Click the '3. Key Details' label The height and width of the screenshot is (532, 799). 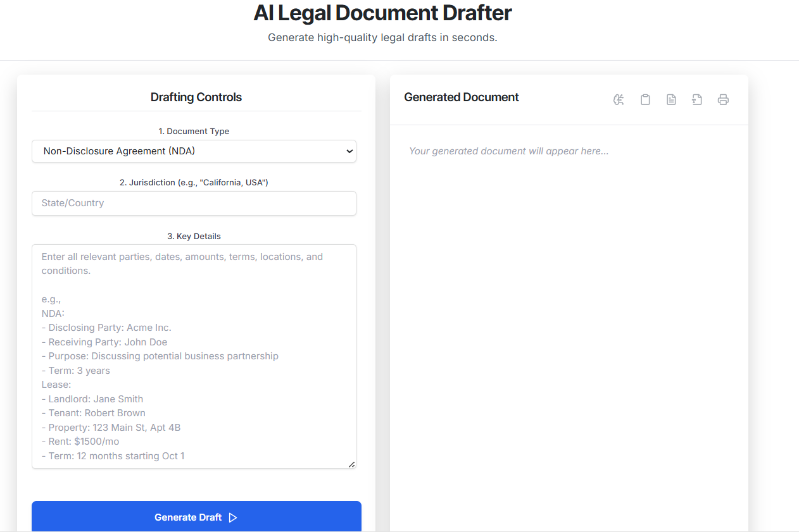coord(194,236)
